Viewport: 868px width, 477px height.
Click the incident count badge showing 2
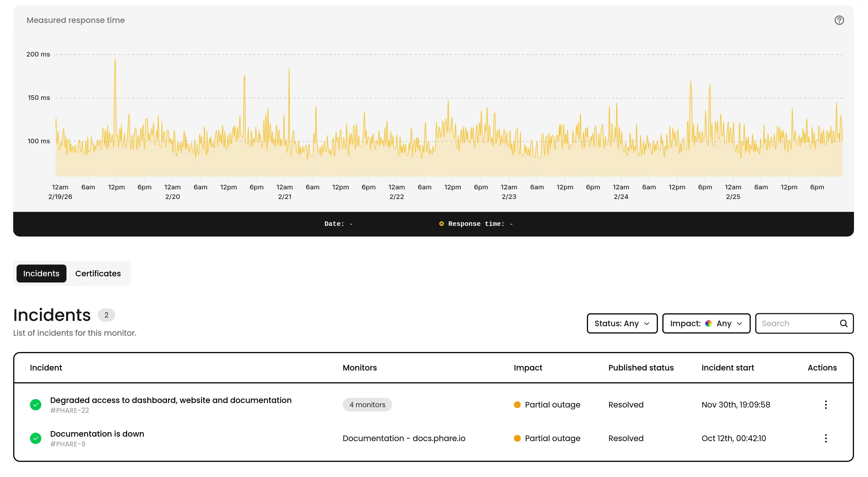(x=107, y=315)
